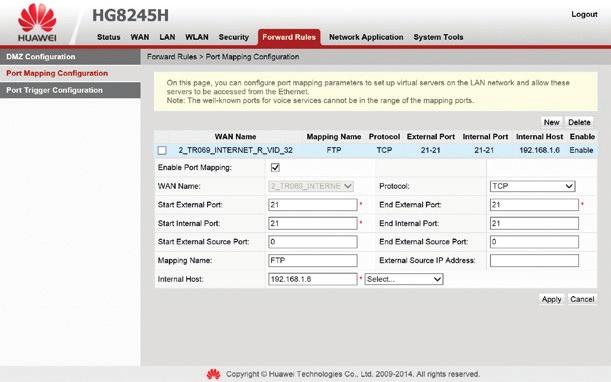Click the Internal Host IP field
This screenshot has height=382, width=611.
[x=313, y=279]
